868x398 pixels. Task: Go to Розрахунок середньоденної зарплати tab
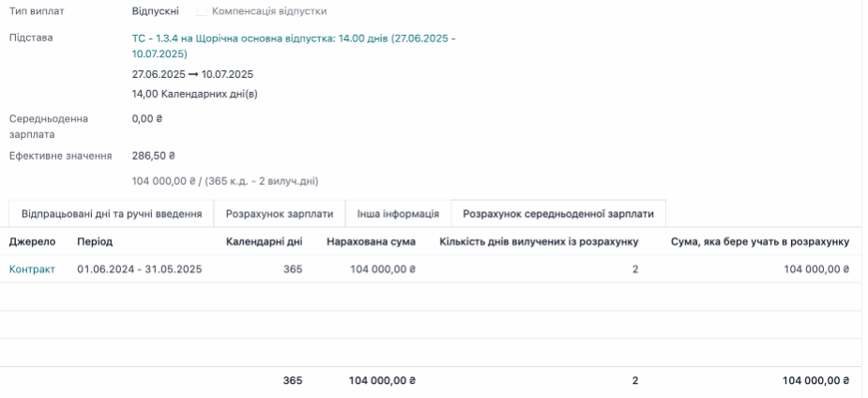click(x=558, y=214)
